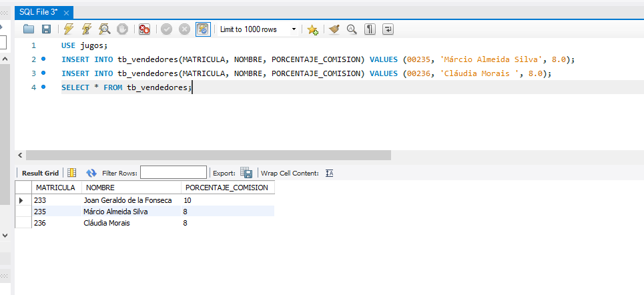Refresh the results with blue arrows icon

91,173
